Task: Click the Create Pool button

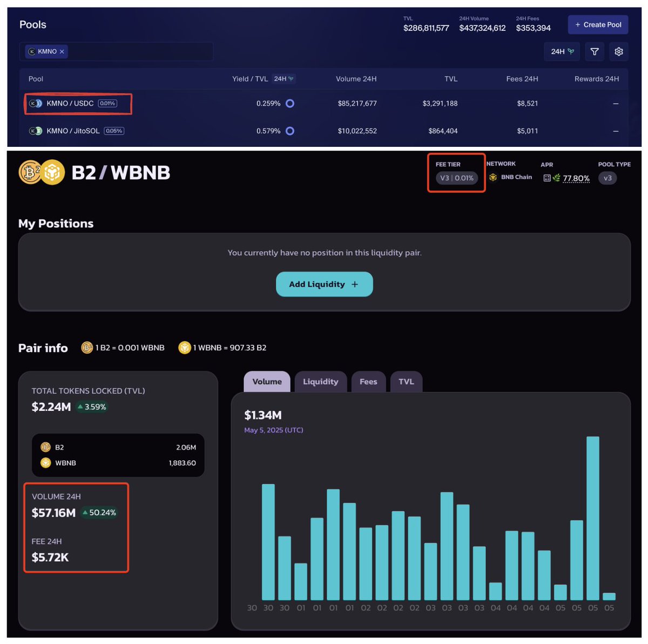Action: coord(598,25)
